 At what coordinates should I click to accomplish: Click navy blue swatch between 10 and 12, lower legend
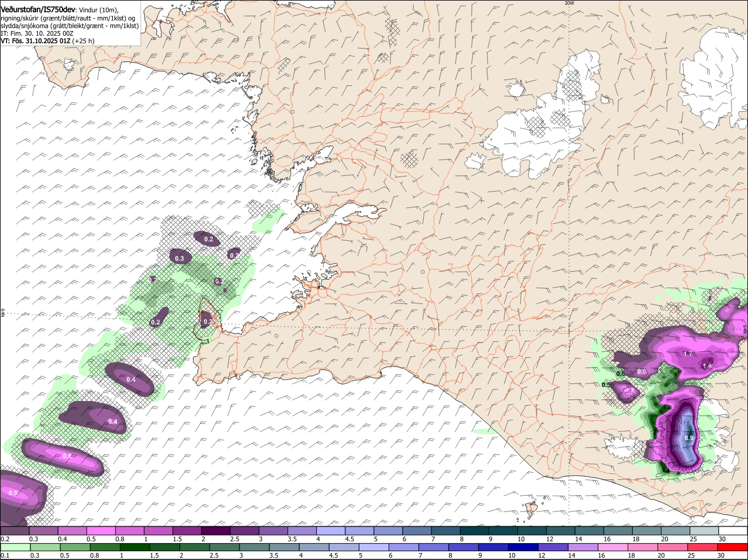point(522,547)
